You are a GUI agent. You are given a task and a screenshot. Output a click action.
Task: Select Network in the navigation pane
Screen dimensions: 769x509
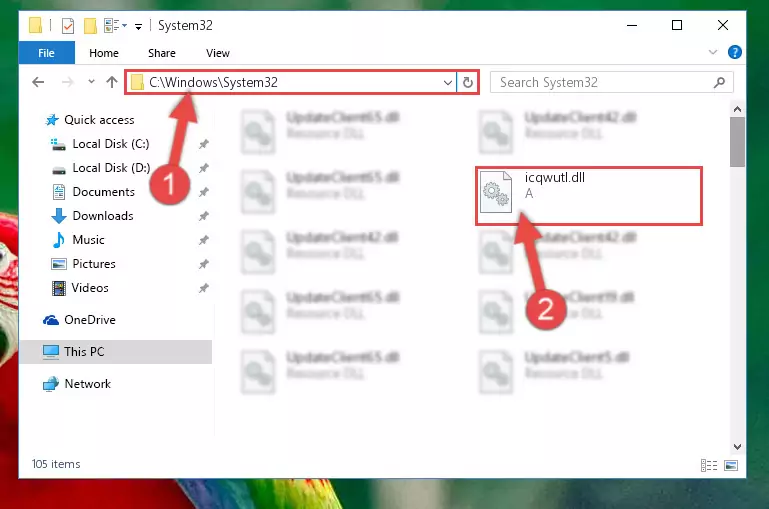click(x=87, y=383)
